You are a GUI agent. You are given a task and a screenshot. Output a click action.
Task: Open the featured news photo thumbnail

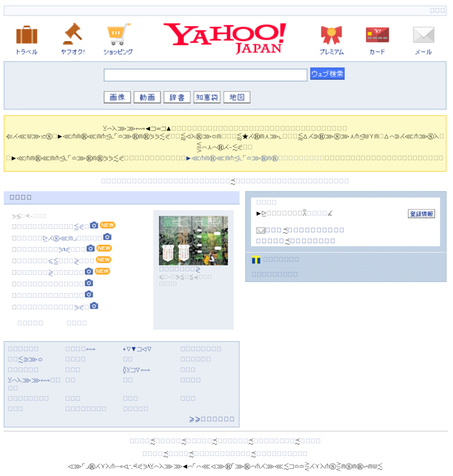point(193,240)
